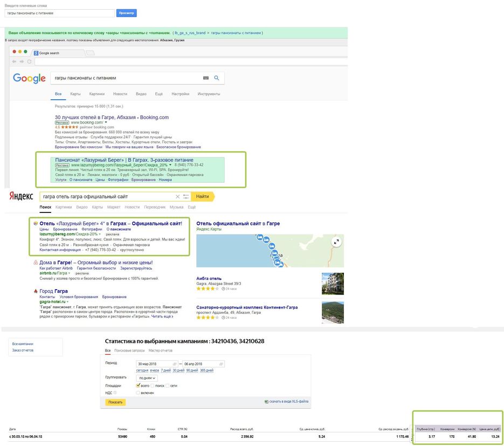The width and height of the screenshot is (504, 446).
Task: Click the Читать ещё link
Action: tap(161, 317)
